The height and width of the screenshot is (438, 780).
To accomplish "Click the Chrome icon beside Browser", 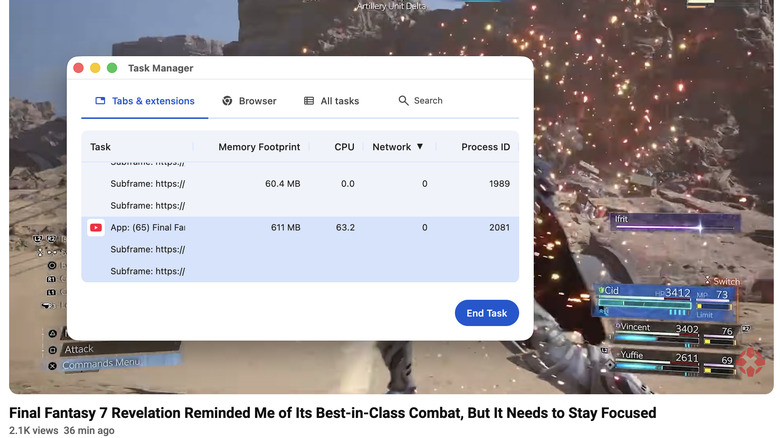I will coord(227,101).
